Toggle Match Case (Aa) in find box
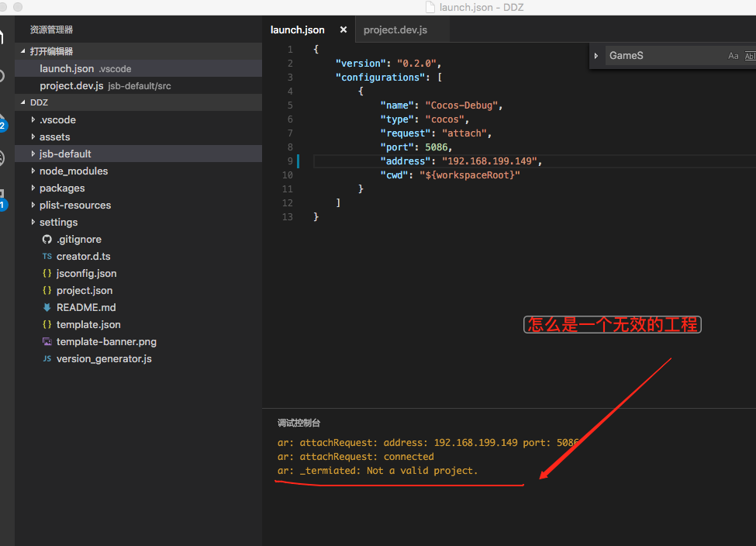 click(x=733, y=56)
